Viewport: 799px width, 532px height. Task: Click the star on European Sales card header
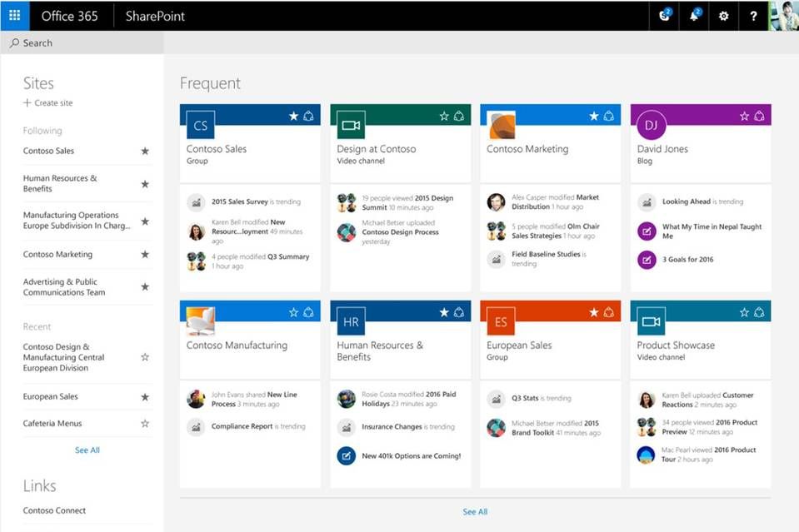[594, 312]
